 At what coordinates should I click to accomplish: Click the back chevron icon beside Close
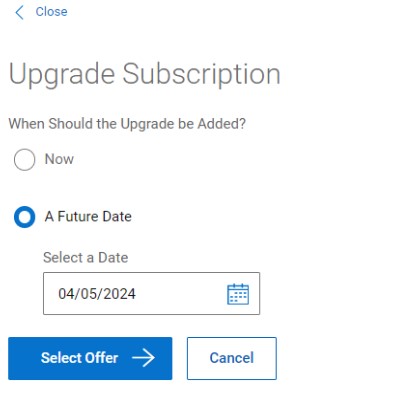tap(20, 12)
